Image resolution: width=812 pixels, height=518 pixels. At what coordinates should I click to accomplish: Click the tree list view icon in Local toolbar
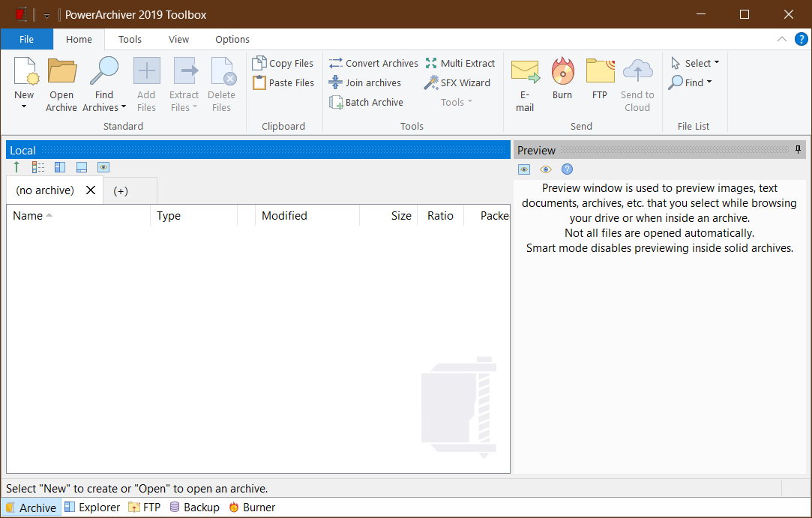pos(38,167)
